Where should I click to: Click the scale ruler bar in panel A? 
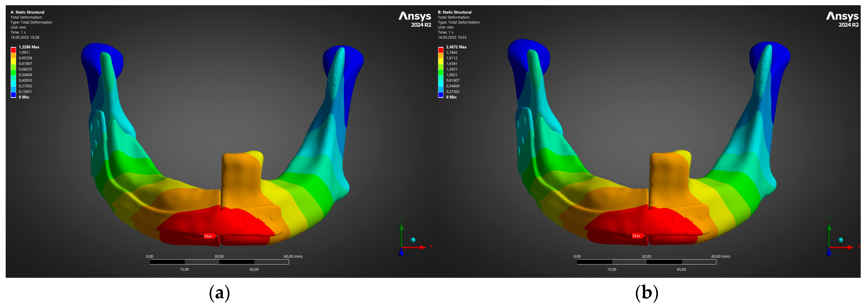pos(219,262)
